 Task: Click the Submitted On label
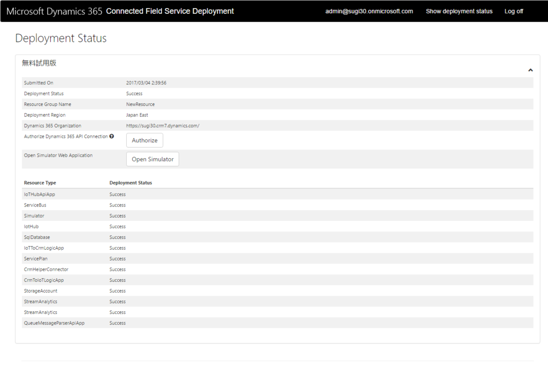[39, 83]
